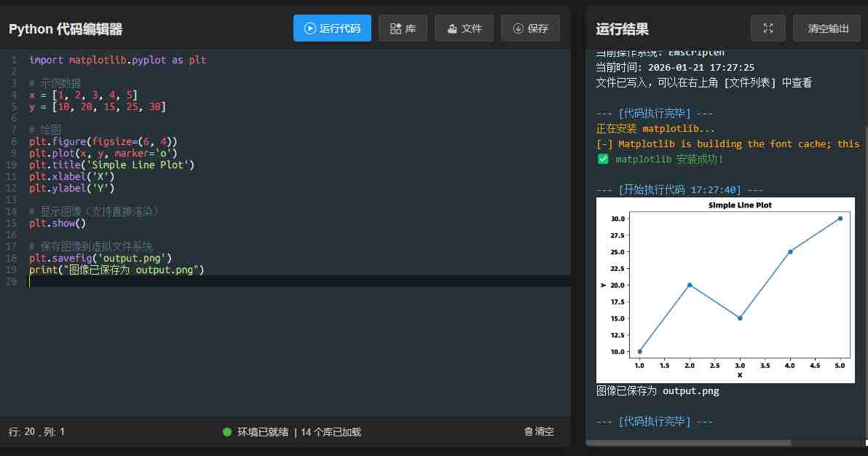
Task: Open the 库 library manager
Action: (x=403, y=28)
